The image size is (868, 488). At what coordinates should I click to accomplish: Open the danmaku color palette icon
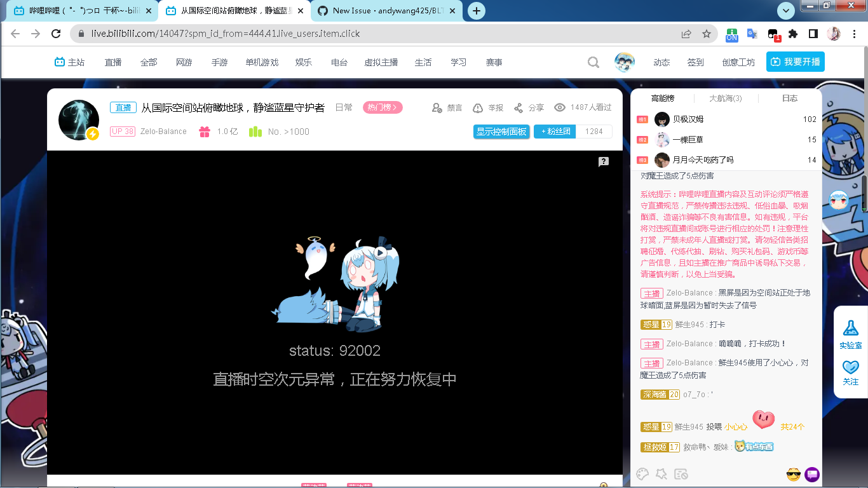pos(642,474)
